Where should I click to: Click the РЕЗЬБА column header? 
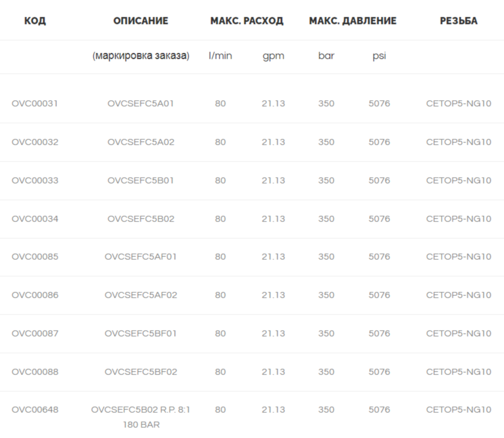tap(458, 21)
